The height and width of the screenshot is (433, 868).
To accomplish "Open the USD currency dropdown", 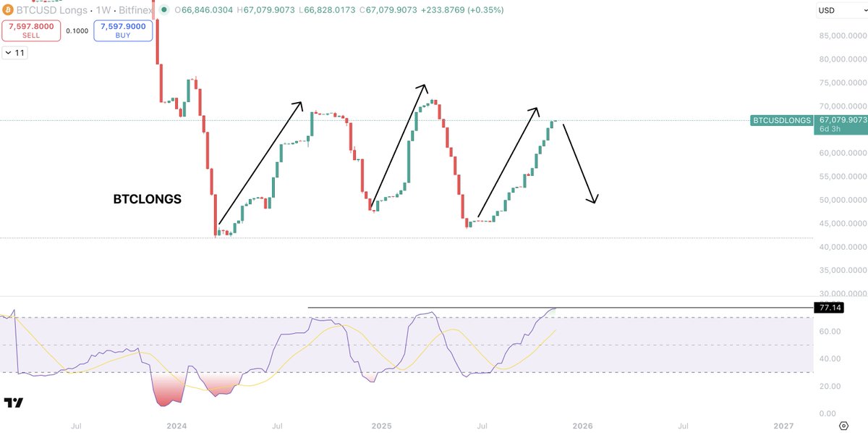I will tap(839, 11).
